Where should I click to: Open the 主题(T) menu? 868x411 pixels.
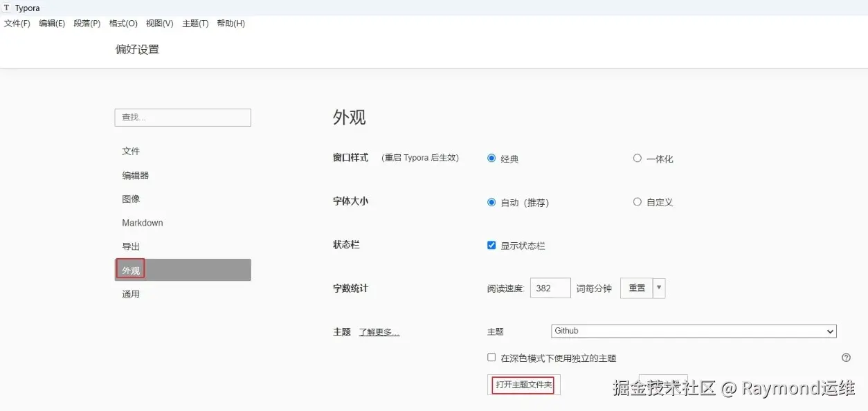195,24
